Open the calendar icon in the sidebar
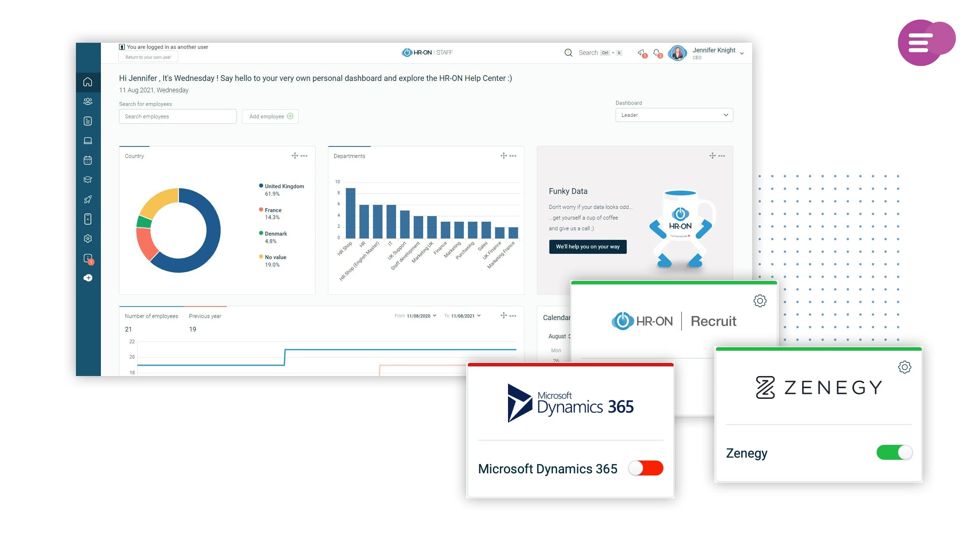 pyautogui.click(x=87, y=160)
